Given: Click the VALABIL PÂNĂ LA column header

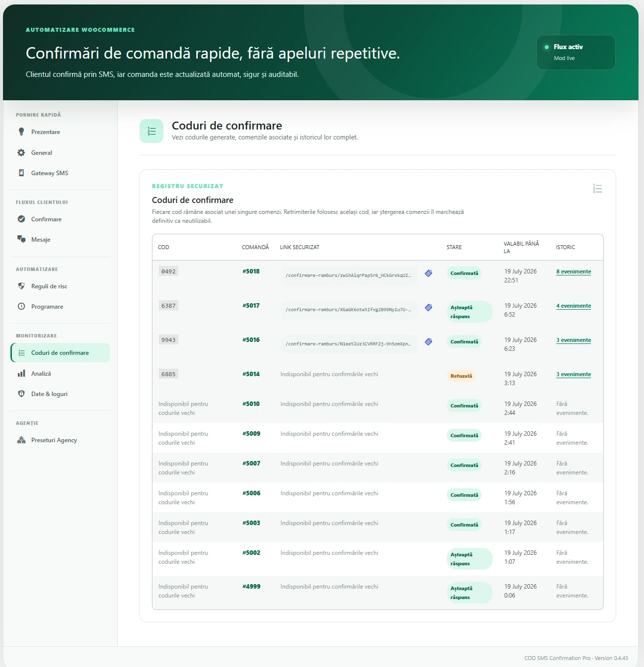Looking at the screenshot, I should 521,247.
